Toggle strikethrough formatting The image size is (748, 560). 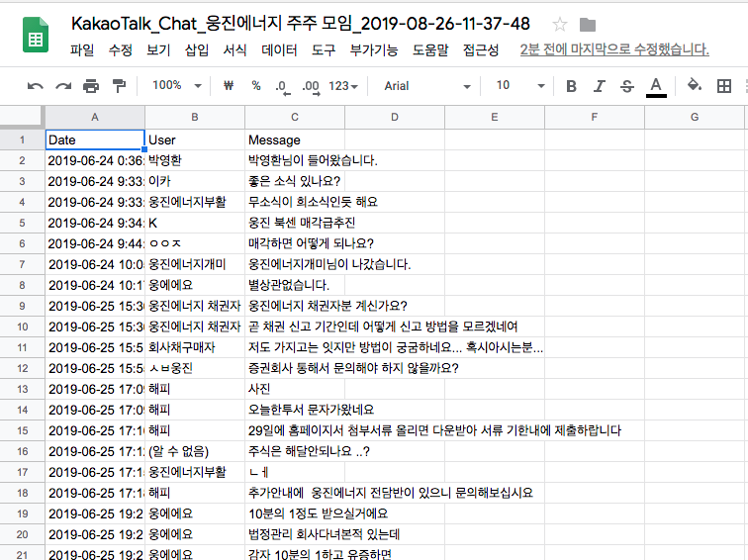[627, 86]
